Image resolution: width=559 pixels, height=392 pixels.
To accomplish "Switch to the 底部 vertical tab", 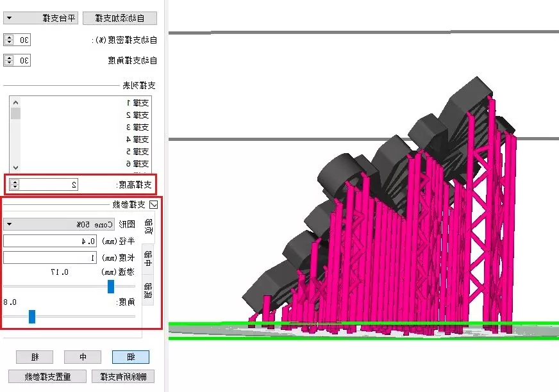I will point(148,290).
